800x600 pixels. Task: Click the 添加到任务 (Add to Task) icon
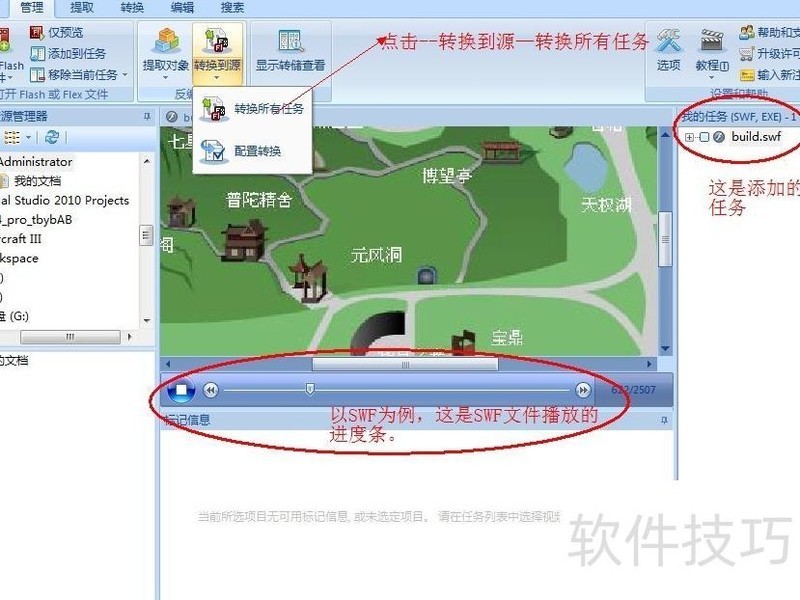tap(37, 54)
